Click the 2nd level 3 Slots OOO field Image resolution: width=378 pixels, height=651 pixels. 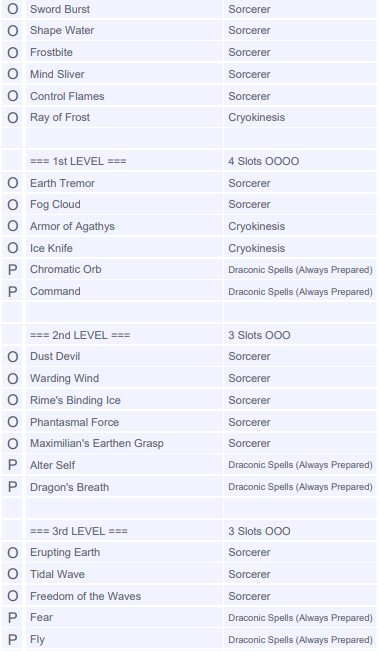point(300,335)
